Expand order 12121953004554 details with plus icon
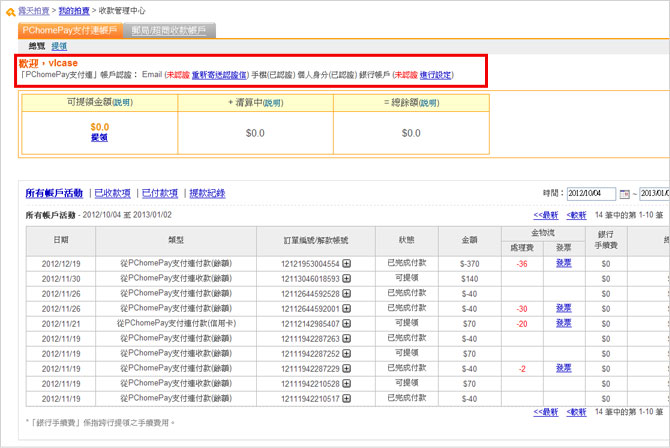 pyautogui.click(x=347, y=263)
